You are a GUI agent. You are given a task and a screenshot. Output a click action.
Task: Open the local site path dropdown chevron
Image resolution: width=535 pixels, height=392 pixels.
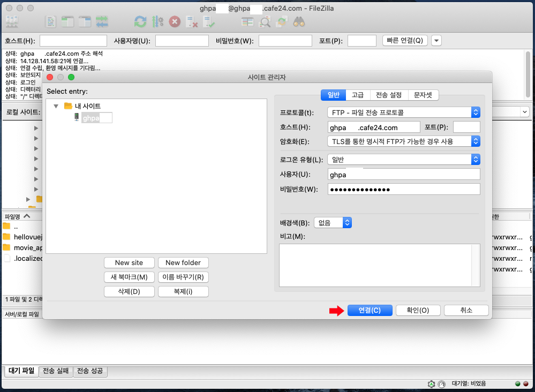click(x=524, y=112)
